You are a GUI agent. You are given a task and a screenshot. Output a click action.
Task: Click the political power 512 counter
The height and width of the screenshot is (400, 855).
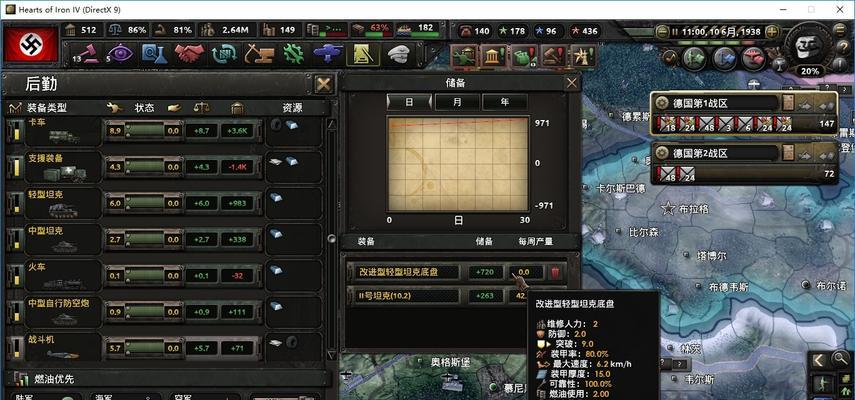click(x=81, y=30)
